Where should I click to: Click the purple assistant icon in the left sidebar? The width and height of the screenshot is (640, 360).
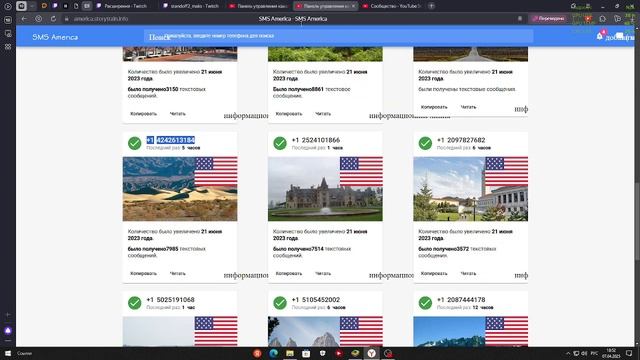coord(8,331)
